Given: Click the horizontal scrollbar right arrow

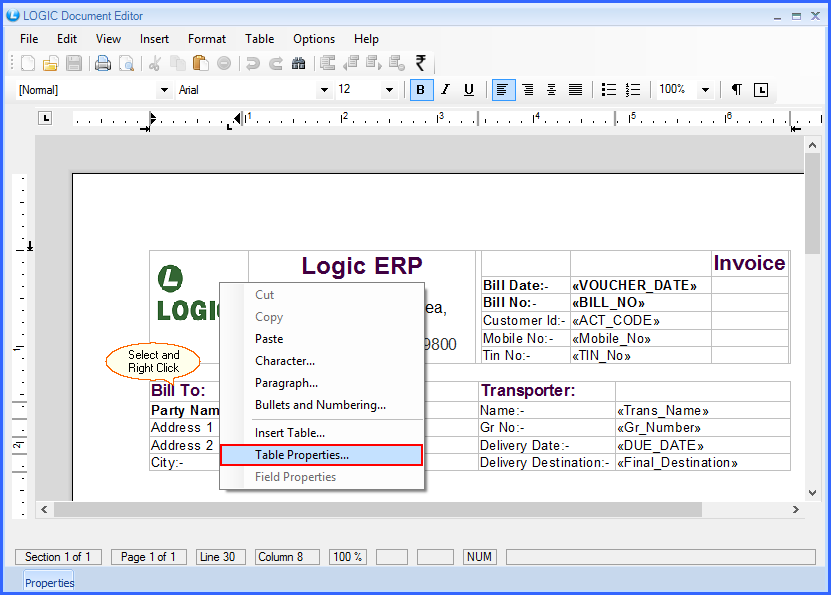Looking at the screenshot, I should [x=795, y=510].
